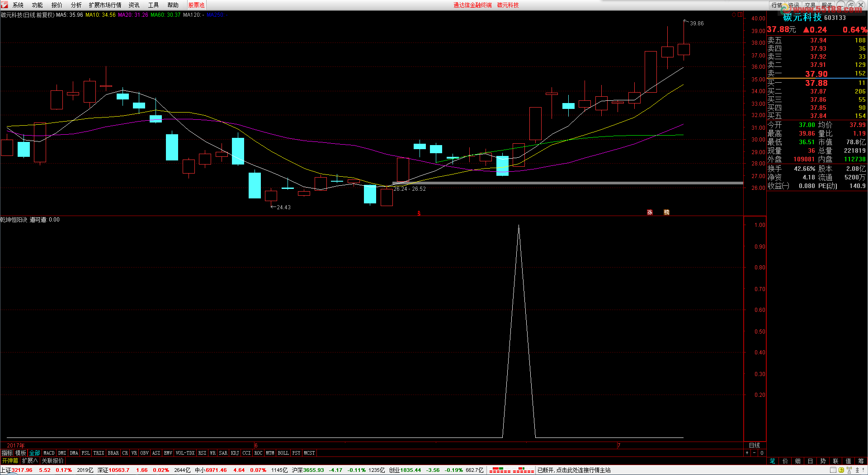Switch to the SAR indicator
Screen dimensions: 868x475
tap(223, 453)
